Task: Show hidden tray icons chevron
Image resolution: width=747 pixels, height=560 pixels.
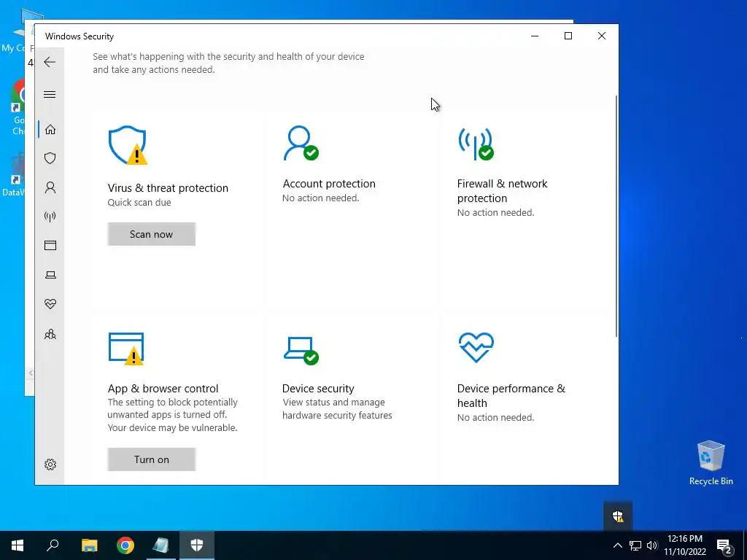Action: (617, 545)
